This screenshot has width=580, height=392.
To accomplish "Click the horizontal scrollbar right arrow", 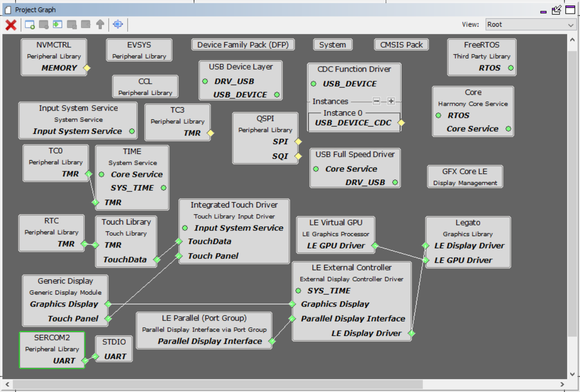I will [x=563, y=385].
